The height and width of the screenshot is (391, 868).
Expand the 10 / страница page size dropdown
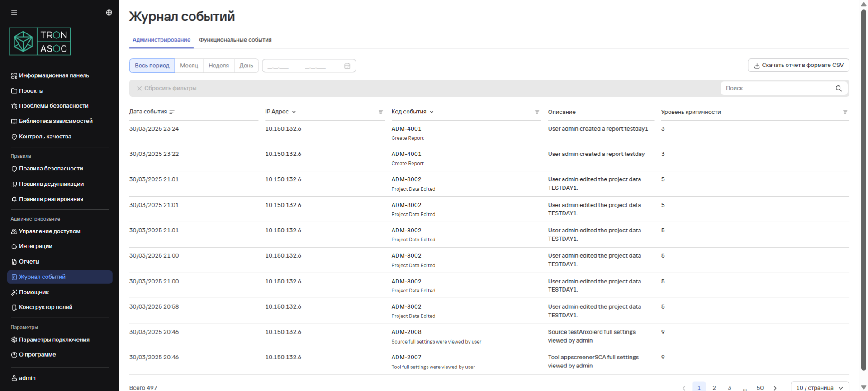click(x=819, y=387)
